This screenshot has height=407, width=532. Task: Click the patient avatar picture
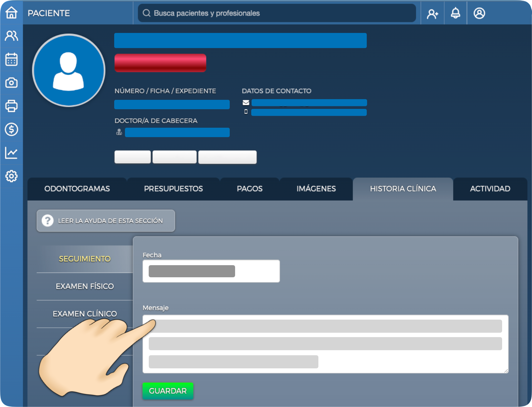coord(69,70)
